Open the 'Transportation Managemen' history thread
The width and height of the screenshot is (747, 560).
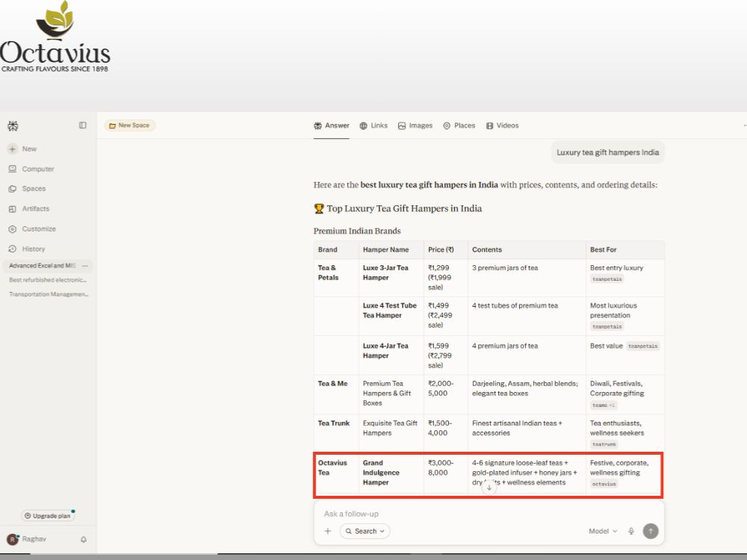[x=49, y=294]
